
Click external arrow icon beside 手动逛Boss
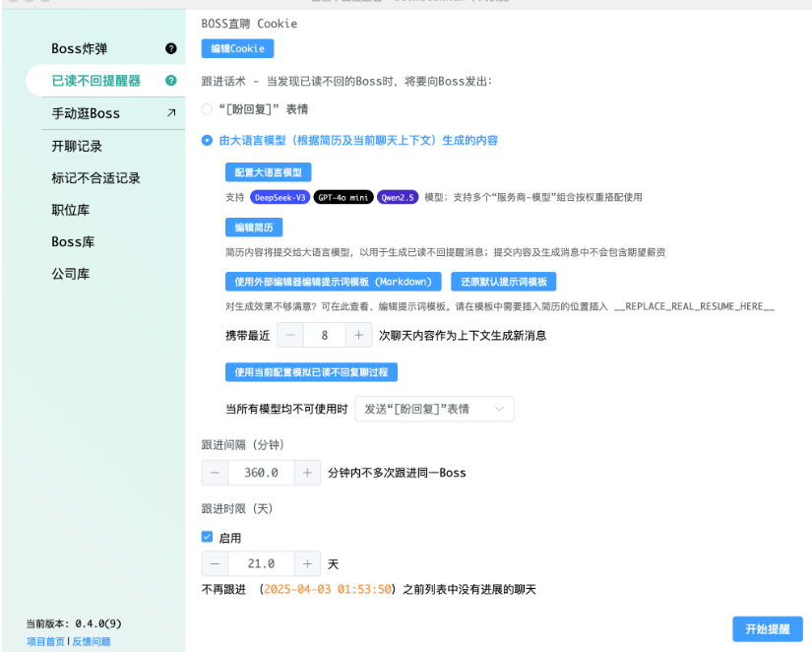click(171, 113)
